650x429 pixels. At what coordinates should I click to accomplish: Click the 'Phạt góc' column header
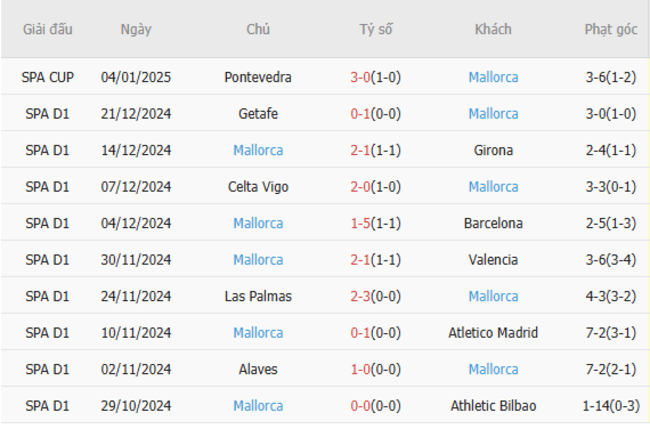[x=611, y=30]
